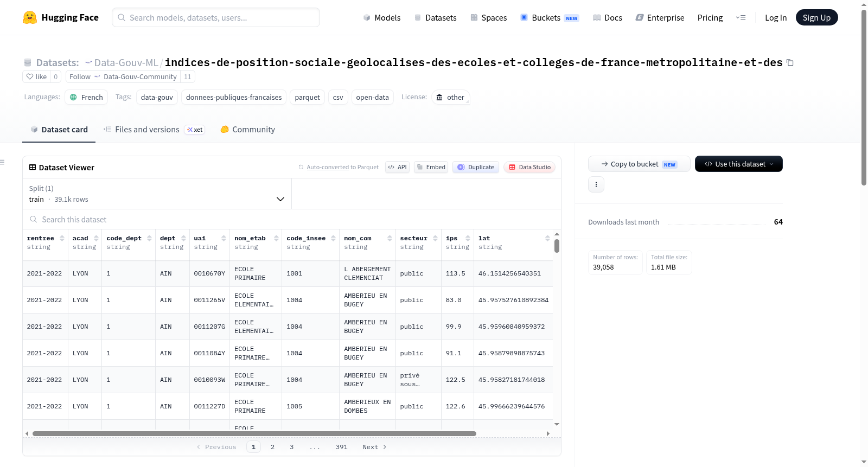Go to page 2 of the table

point(272,447)
